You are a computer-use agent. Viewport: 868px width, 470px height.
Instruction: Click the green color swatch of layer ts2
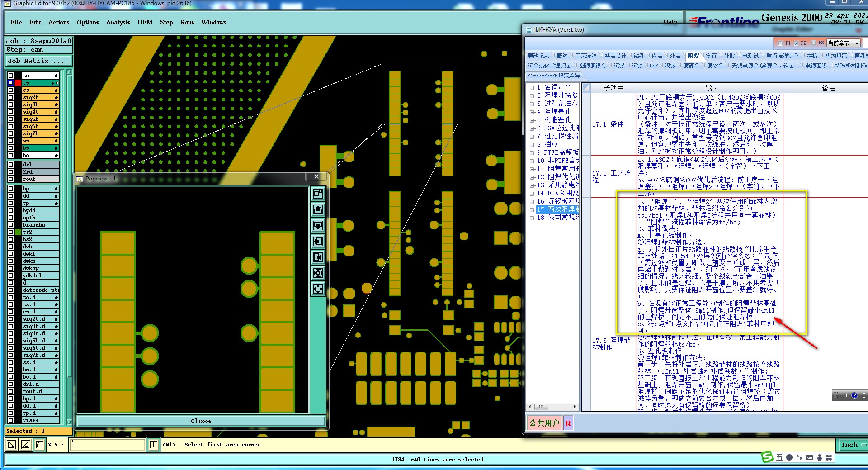pyautogui.click(x=18, y=232)
